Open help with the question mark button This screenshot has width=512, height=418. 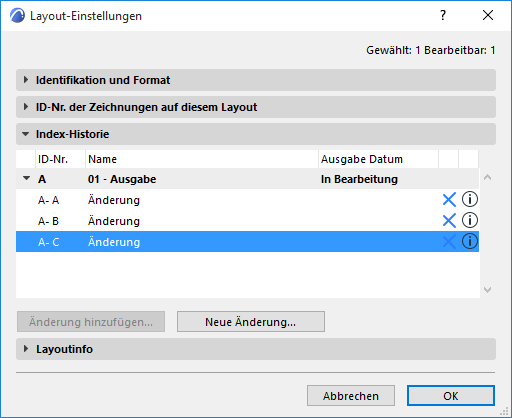pos(443,15)
